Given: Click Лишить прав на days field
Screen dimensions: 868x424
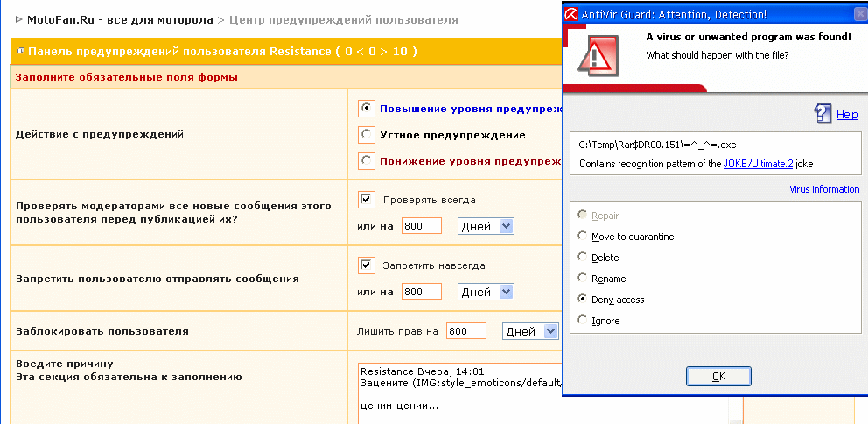Looking at the screenshot, I should click(x=466, y=331).
